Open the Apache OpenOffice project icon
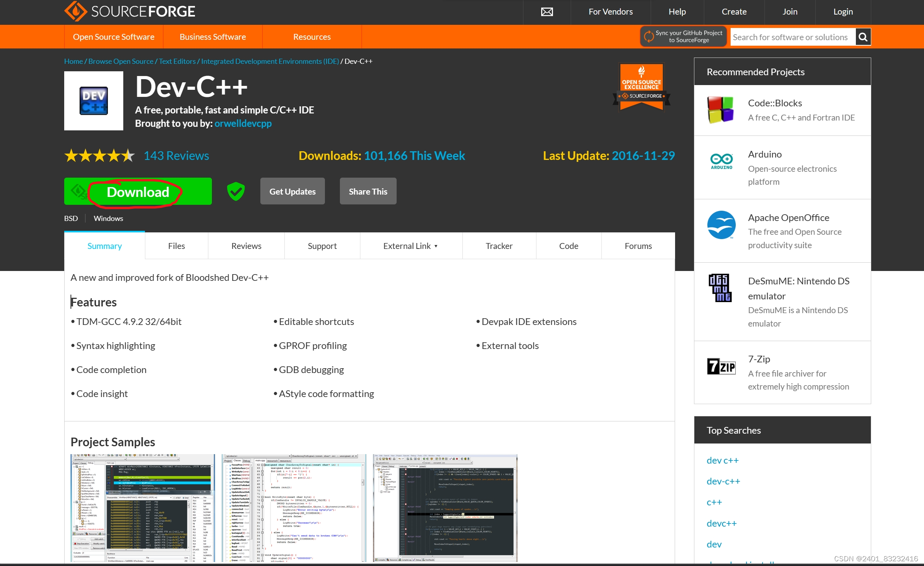Screen dimensions: 924x566 721,225
